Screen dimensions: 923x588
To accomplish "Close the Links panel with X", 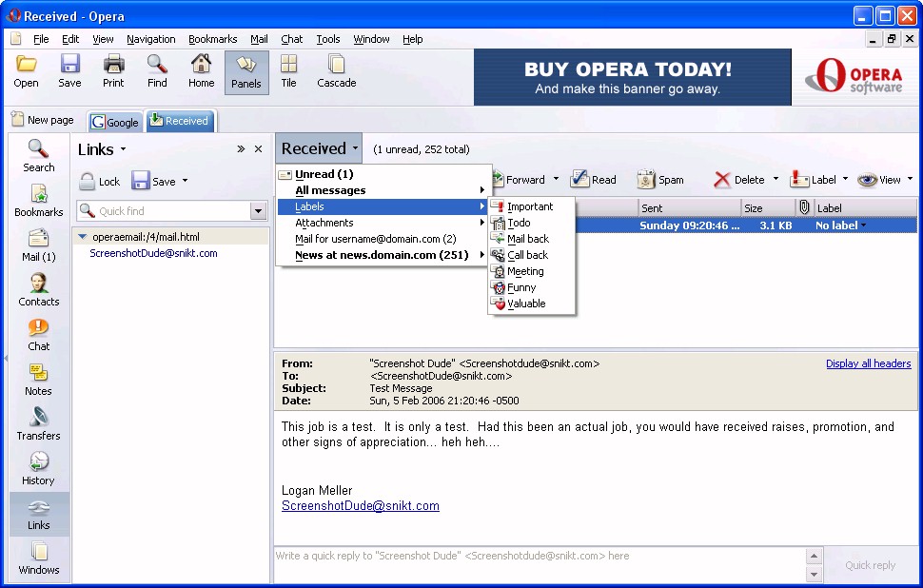I will coord(258,149).
